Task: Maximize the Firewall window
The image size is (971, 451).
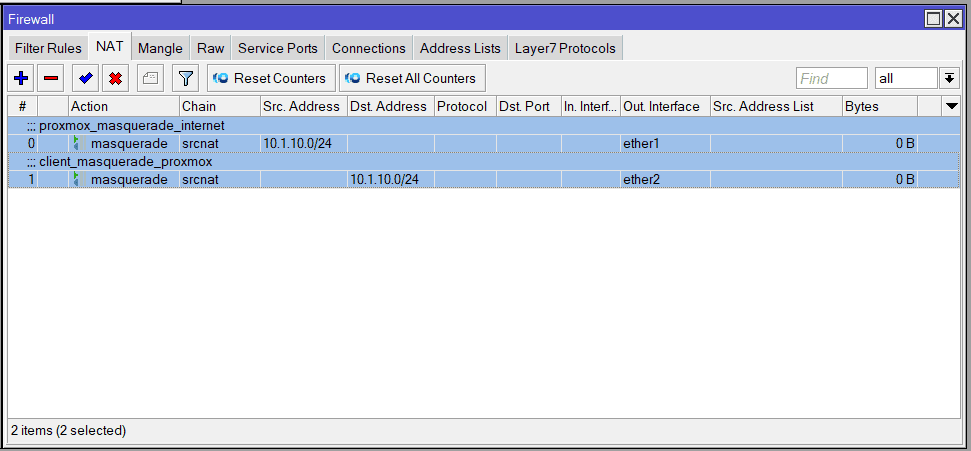Action: pyautogui.click(x=933, y=19)
